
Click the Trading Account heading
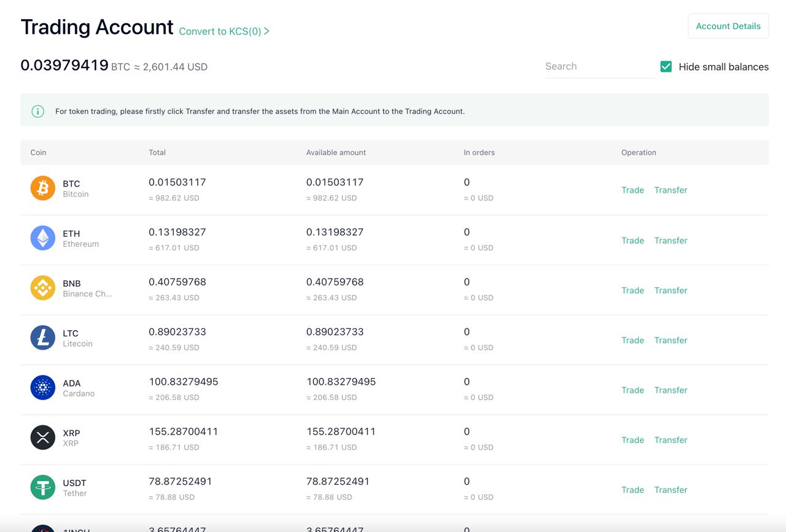(x=97, y=27)
